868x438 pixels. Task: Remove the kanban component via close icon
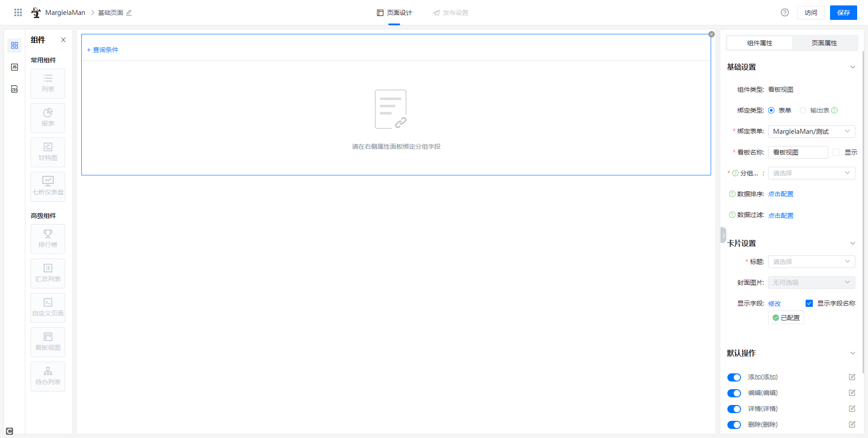[712, 34]
